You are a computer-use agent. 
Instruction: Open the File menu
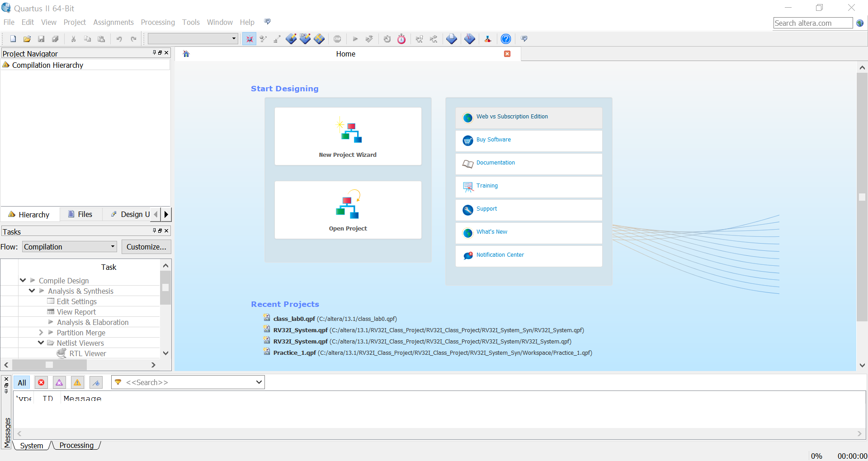[9, 22]
